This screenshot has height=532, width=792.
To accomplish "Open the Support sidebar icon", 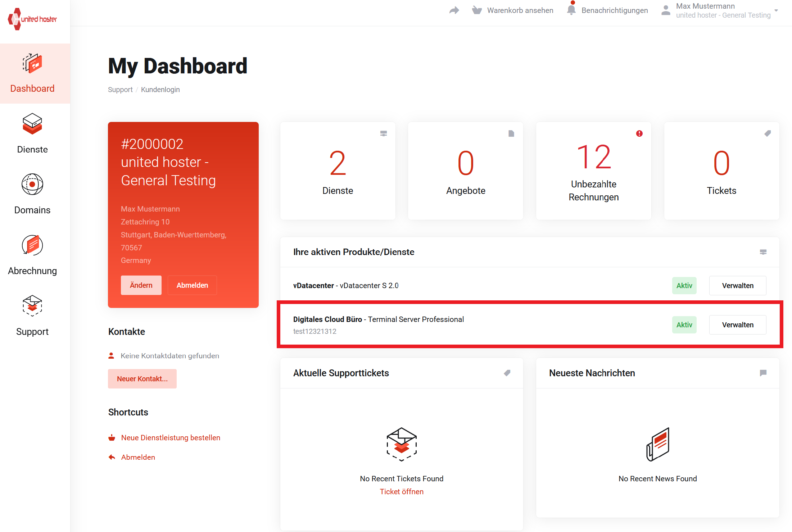I will (x=32, y=306).
